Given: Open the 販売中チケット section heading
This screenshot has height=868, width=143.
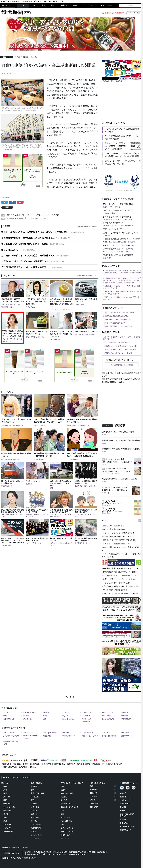Looking at the screenshot, I should tap(111, 332).
